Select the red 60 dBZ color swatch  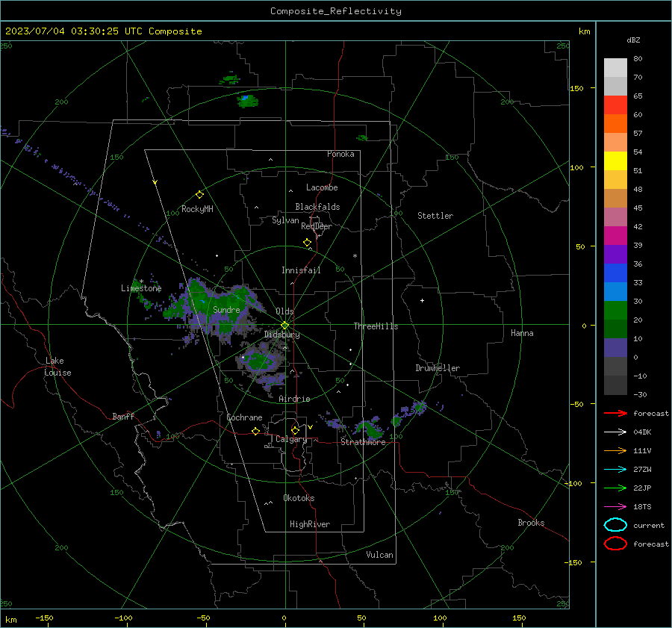click(615, 105)
